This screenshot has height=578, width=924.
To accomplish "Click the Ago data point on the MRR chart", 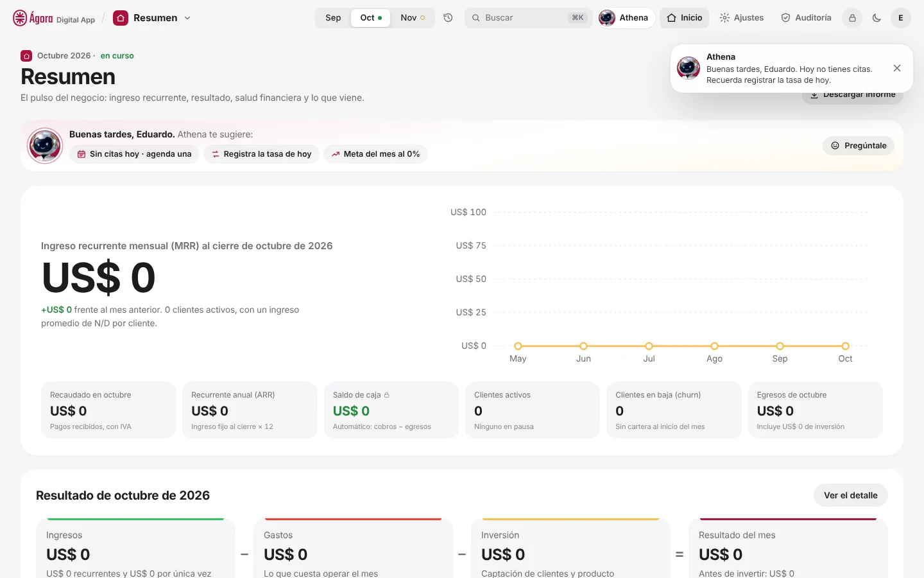I will point(714,346).
